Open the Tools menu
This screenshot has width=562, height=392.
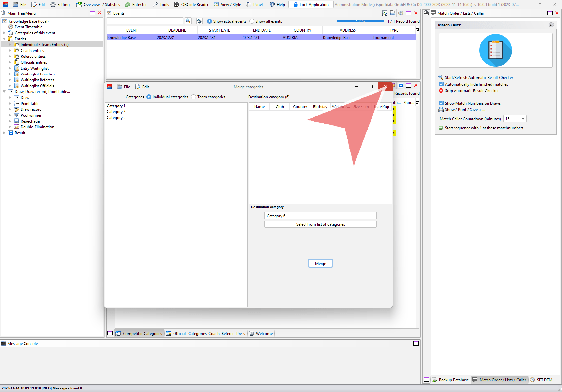coord(161,5)
